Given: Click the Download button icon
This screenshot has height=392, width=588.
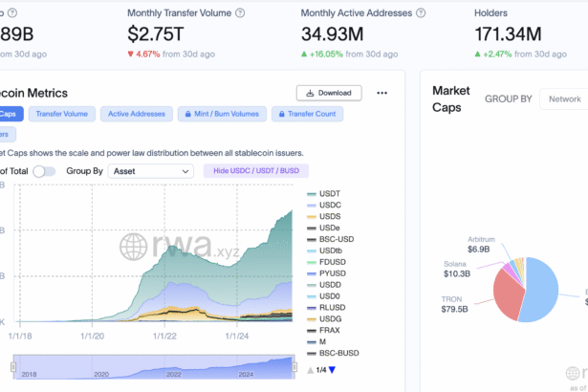Looking at the screenshot, I should 310,94.
